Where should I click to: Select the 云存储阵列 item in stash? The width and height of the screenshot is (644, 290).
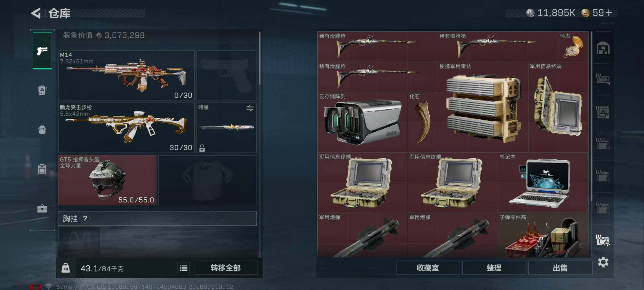pos(362,122)
